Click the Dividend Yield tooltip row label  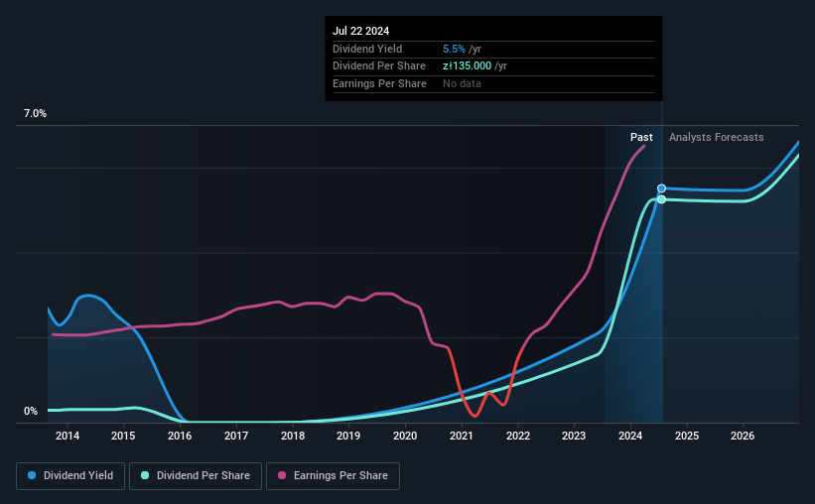tap(367, 49)
